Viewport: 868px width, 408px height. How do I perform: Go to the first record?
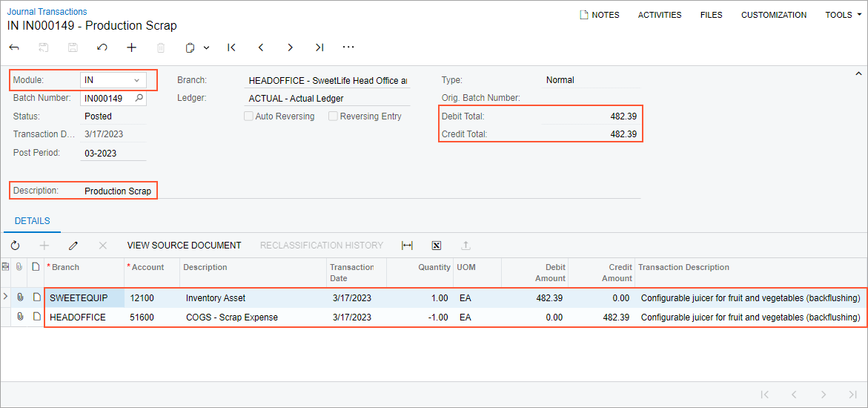231,47
